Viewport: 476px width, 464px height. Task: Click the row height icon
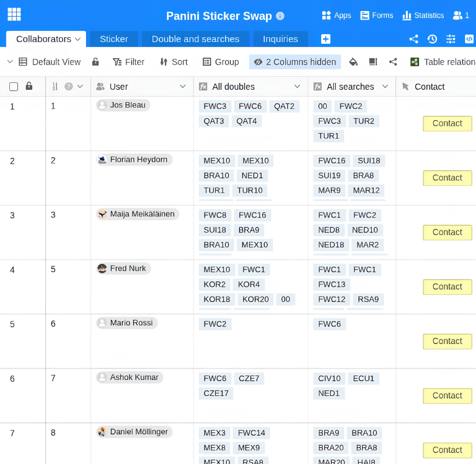click(372, 62)
